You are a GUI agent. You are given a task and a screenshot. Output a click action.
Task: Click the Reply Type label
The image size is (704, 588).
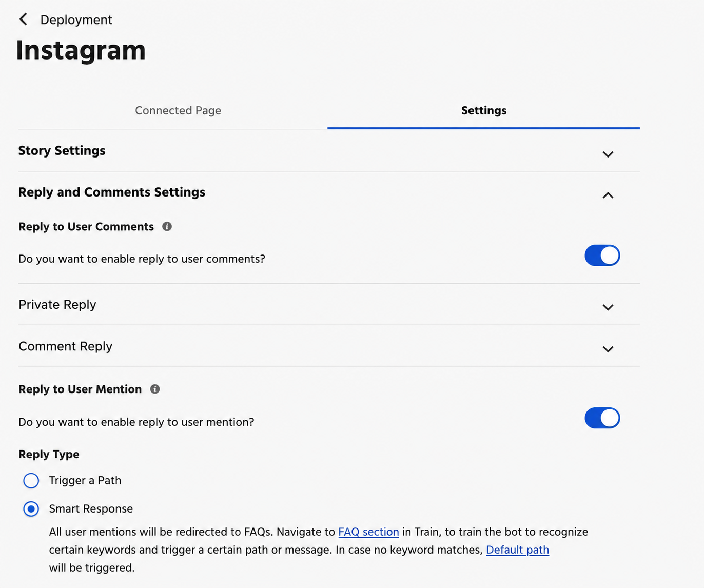point(49,454)
